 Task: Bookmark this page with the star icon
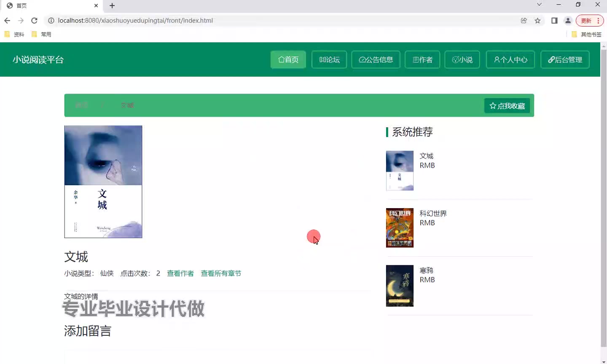[537, 21]
